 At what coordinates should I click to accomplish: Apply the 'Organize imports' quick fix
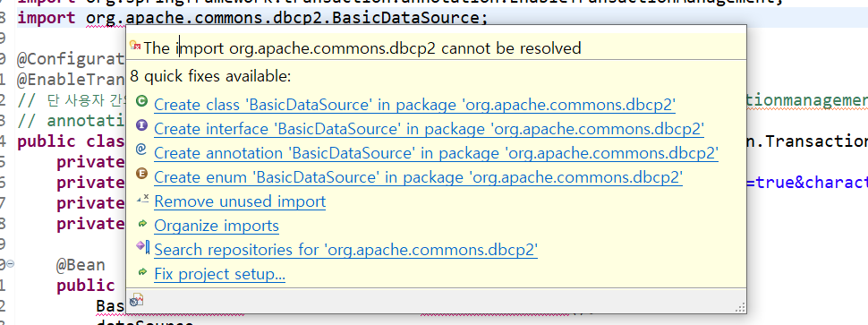point(217,227)
